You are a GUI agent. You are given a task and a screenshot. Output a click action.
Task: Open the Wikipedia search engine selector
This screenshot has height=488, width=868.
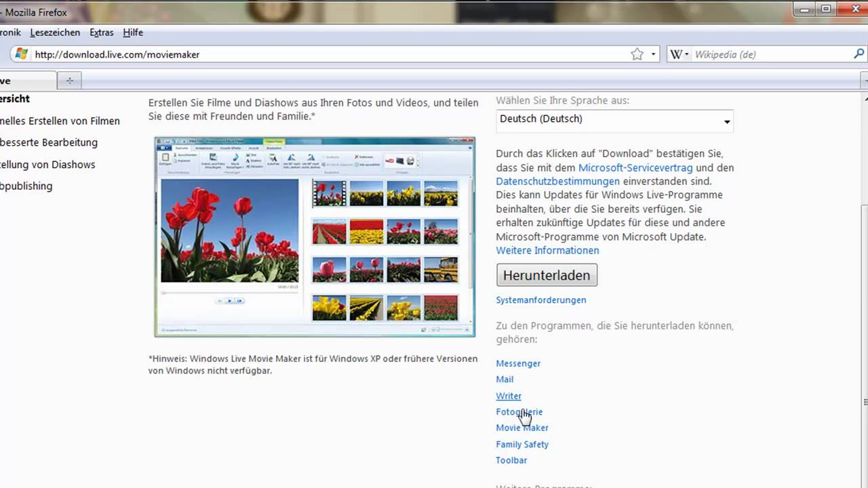click(679, 54)
